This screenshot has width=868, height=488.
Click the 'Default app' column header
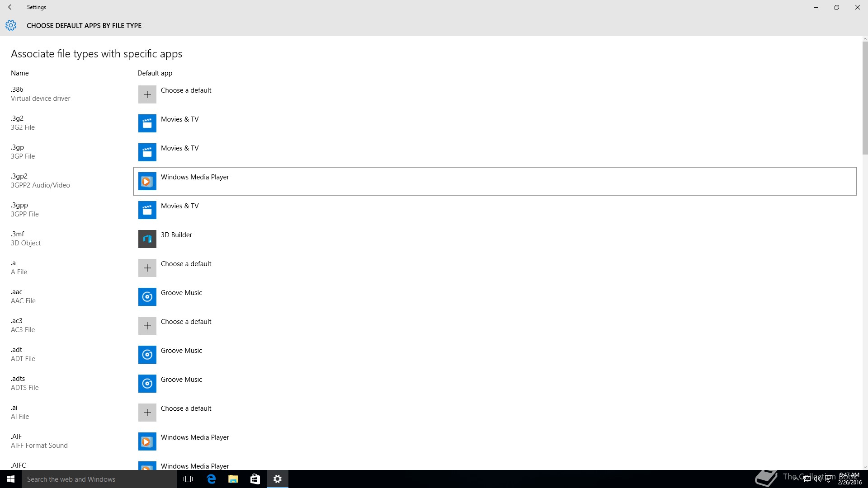155,73
